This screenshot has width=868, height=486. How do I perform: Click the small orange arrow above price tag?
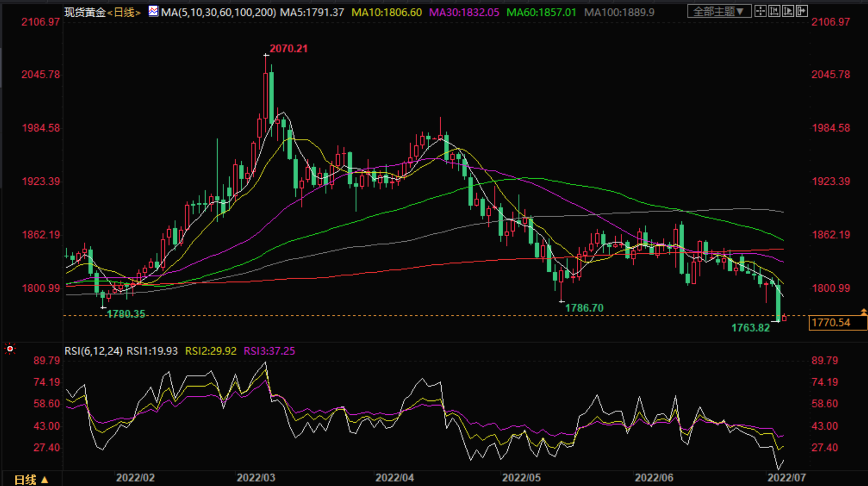coord(863,311)
